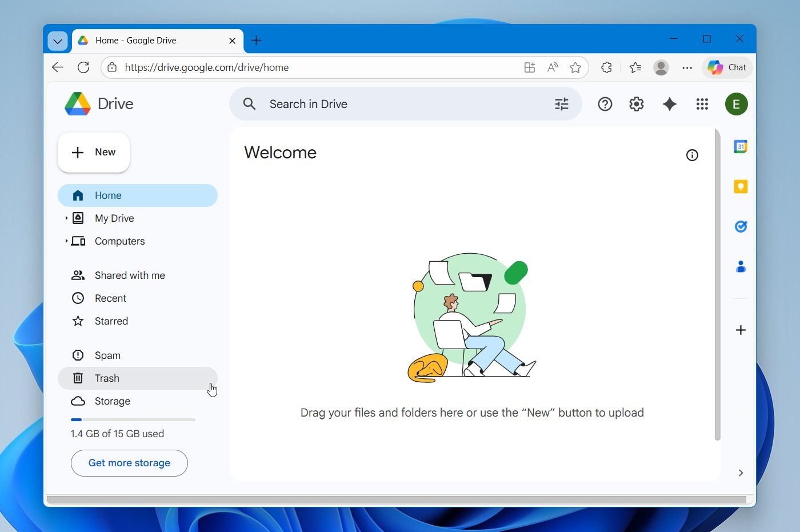
Task: Go to Trash in sidebar
Action: [107, 378]
